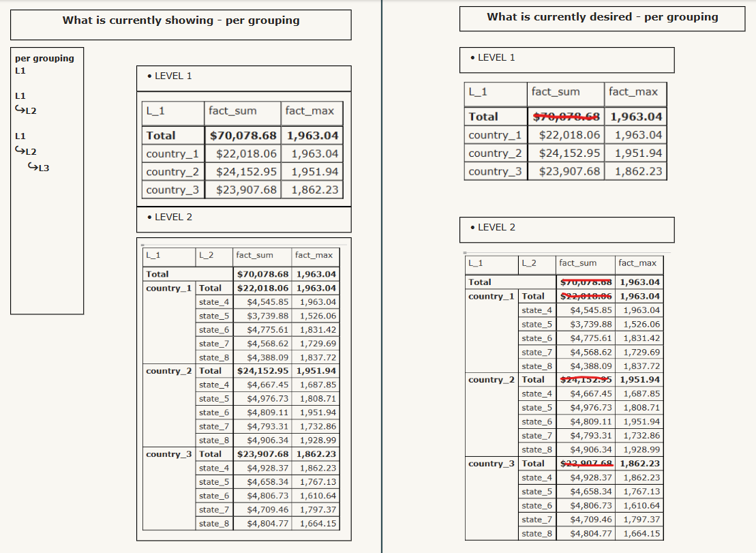Click the right LEVEL 1 header box
The image size is (756, 553).
[567, 60]
